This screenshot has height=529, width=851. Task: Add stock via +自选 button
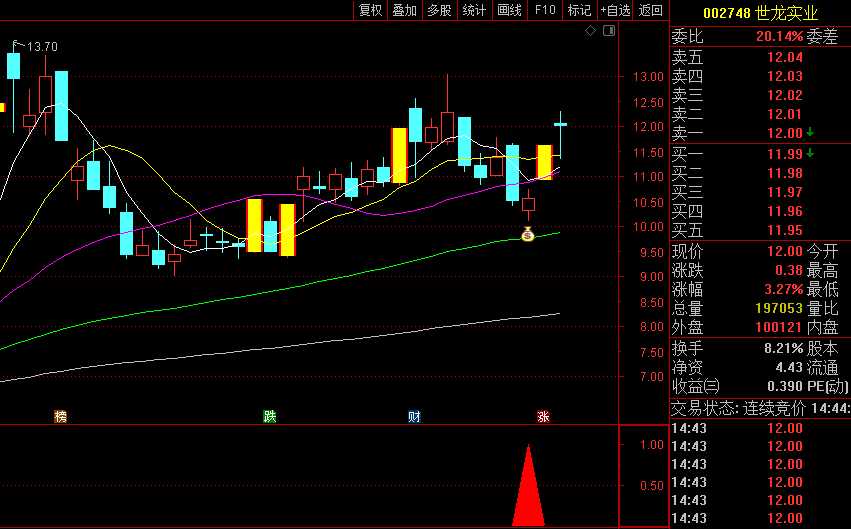(615, 10)
